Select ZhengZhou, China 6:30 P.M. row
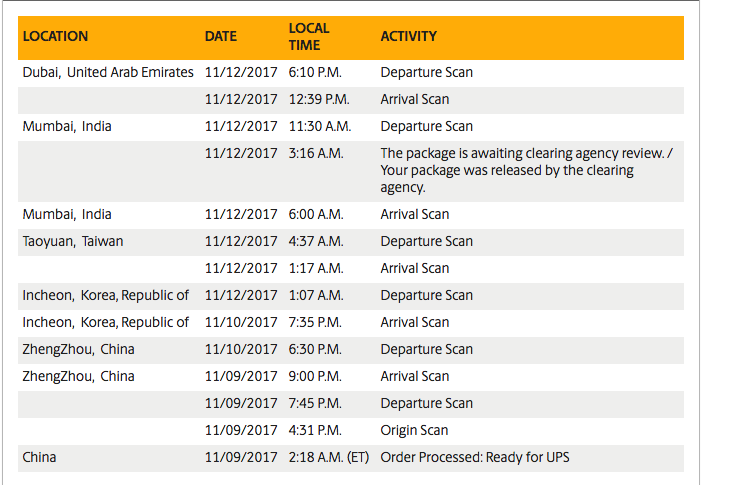This screenshot has width=730, height=485. click(x=351, y=350)
